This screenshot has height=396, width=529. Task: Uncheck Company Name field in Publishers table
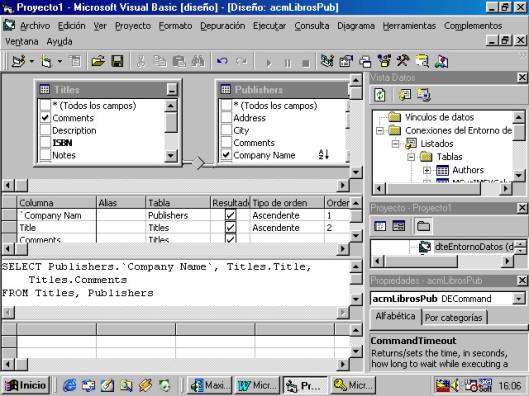226,155
